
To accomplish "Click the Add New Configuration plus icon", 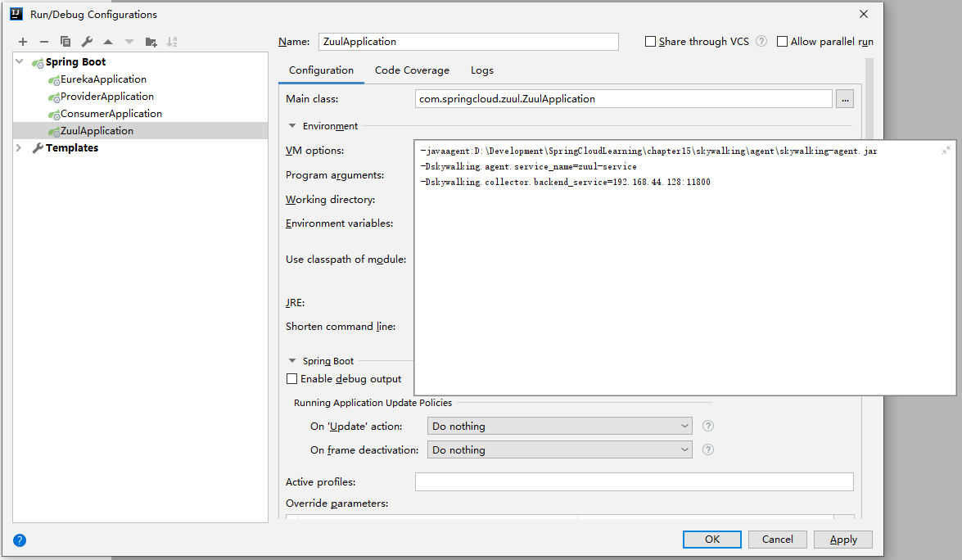I will pyautogui.click(x=23, y=42).
